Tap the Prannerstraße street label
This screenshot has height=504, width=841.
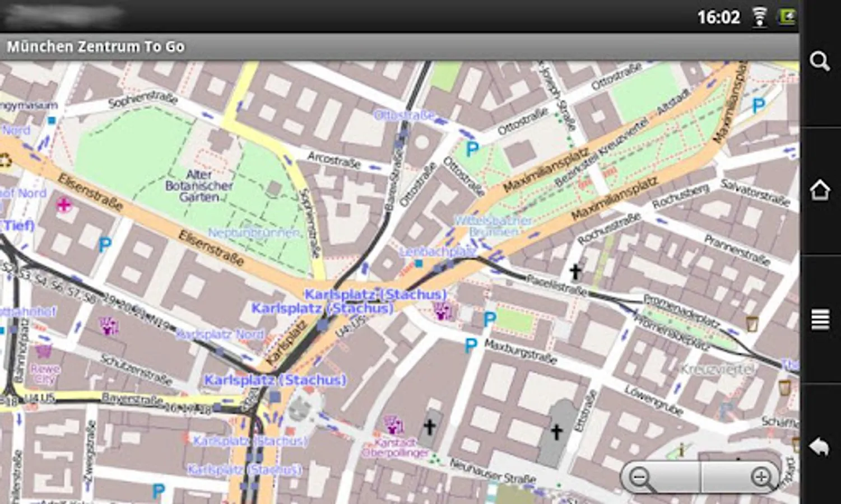[x=737, y=250]
